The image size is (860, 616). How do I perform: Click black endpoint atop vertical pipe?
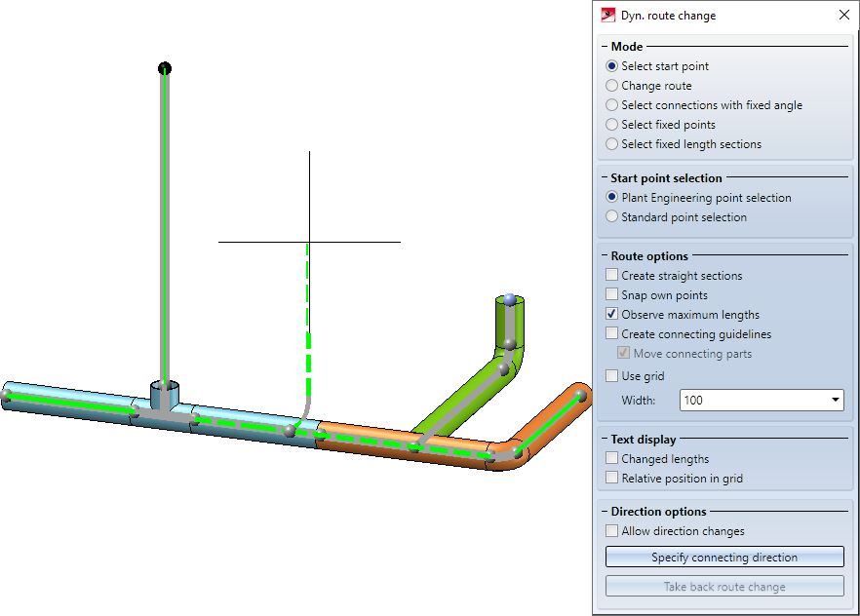tap(165, 67)
